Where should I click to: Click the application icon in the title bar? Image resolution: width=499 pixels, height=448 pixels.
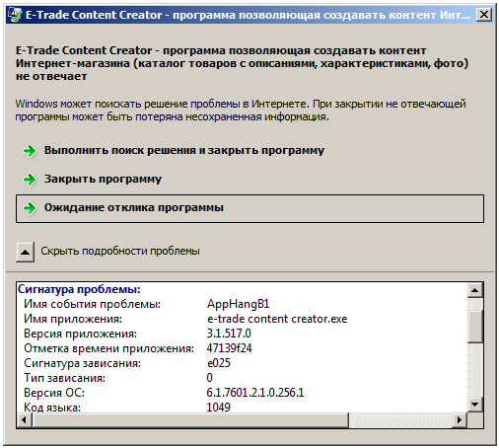pyautogui.click(x=15, y=15)
